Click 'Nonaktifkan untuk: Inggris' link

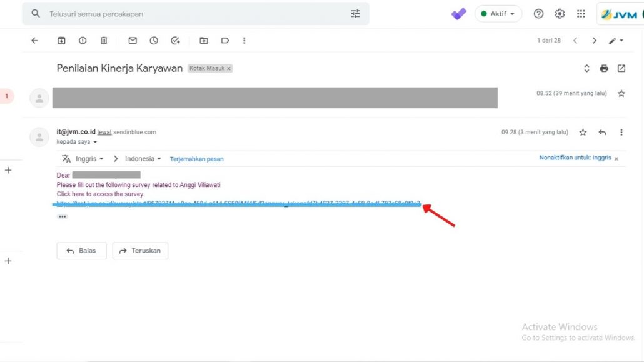point(575,158)
